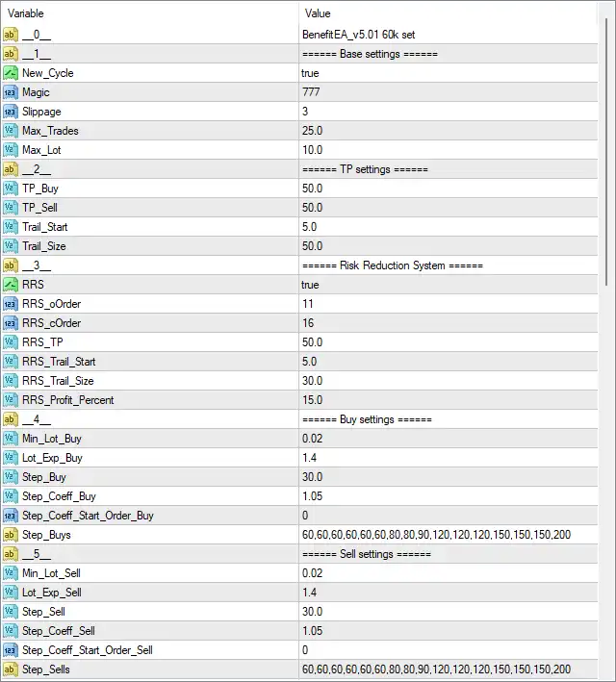The width and height of the screenshot is (616, 682).
Task: Click the integer icon beside RRS_oOrder
Action: (x=11, y=304)
